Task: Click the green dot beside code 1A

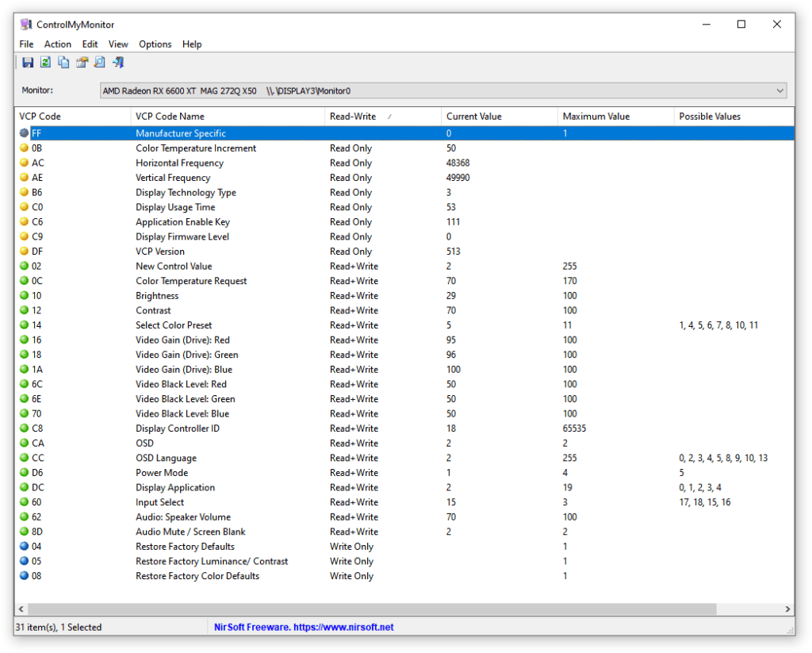Action: point(24,370)
